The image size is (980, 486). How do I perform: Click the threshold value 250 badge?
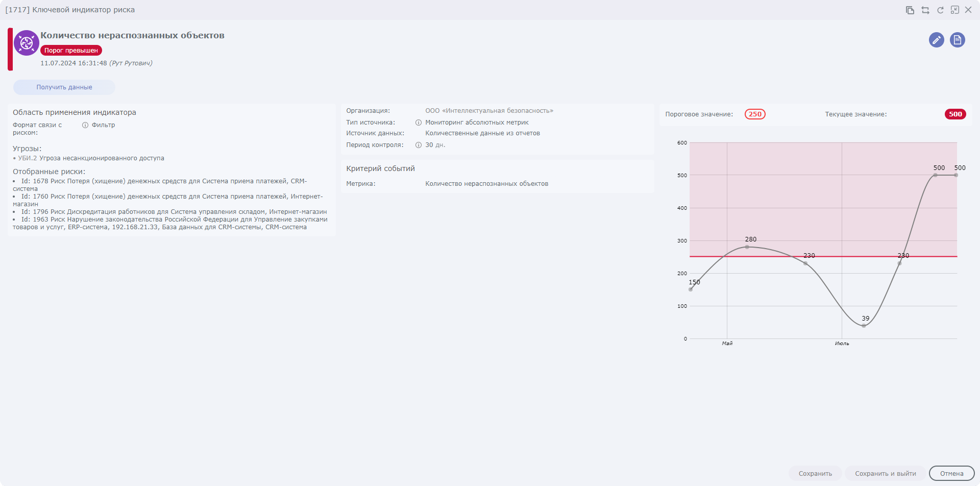point(755,114)
